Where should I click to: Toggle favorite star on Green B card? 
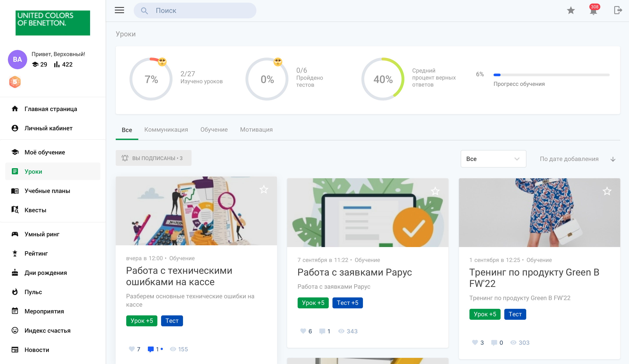click(x=607, y=191)
